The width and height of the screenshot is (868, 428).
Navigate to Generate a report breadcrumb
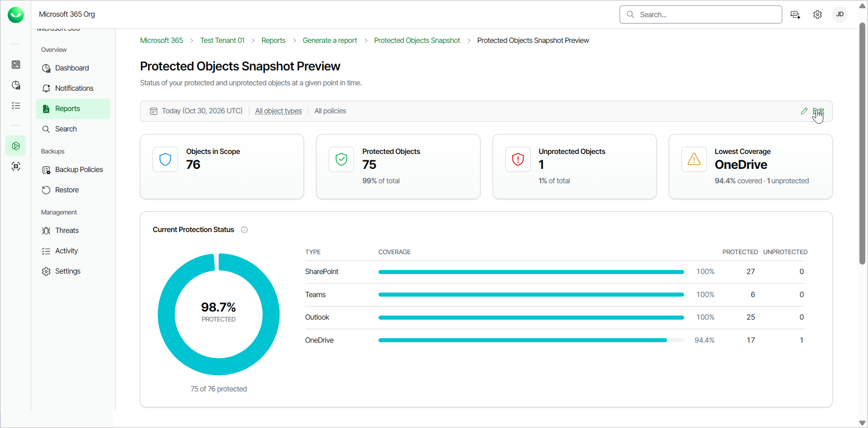330,41
